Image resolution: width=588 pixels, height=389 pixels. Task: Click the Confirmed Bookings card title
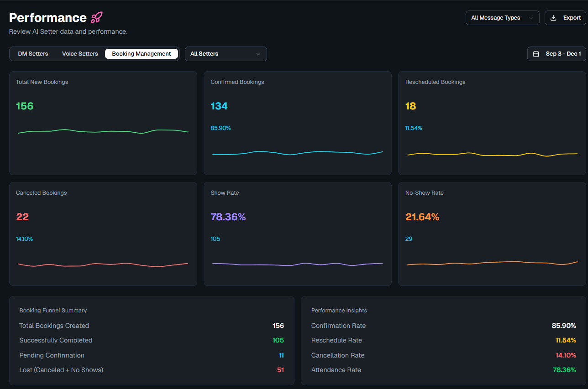pos(237,82)
